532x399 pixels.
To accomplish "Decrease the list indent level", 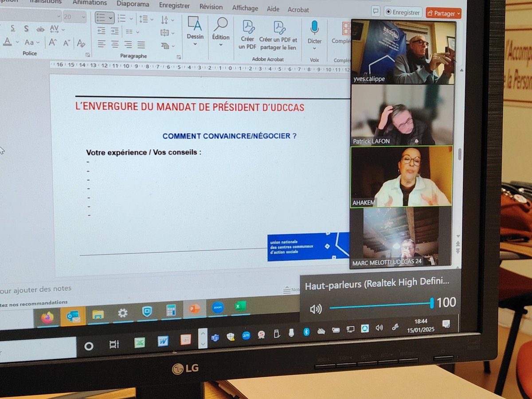I will [x=102, y=31].
